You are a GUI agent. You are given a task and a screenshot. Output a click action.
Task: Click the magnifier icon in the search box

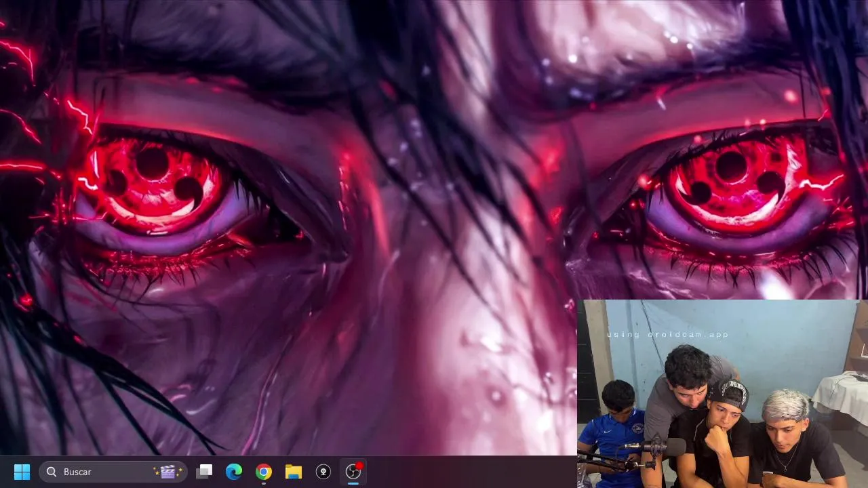[52, 472]
